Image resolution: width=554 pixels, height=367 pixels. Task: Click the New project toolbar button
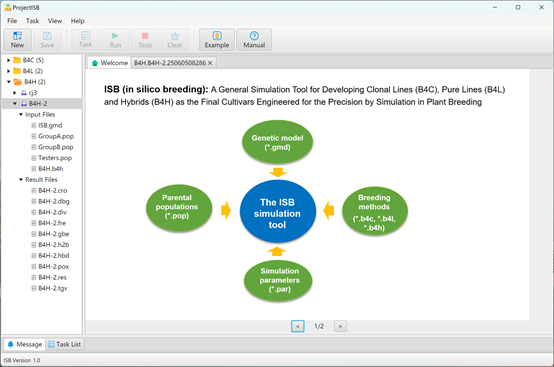17,40
